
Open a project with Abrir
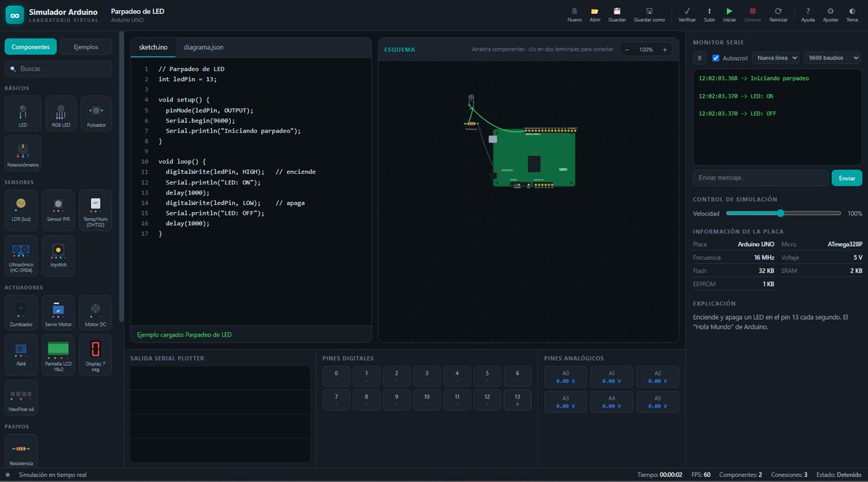pyautogui.click(x=595, y=14)
